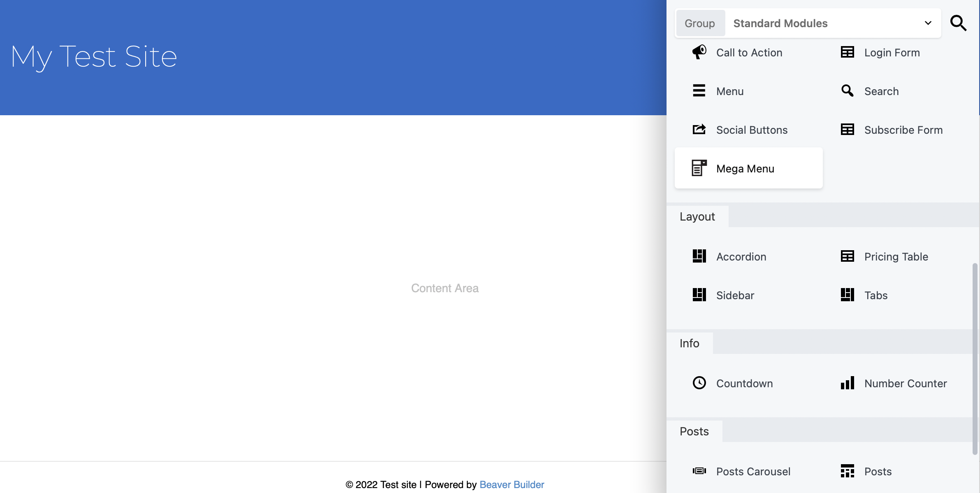The width and height of the screenshot is (980, 493).
Task: Click the Number Counter bar chart icon
Action: tap(847, 383)
